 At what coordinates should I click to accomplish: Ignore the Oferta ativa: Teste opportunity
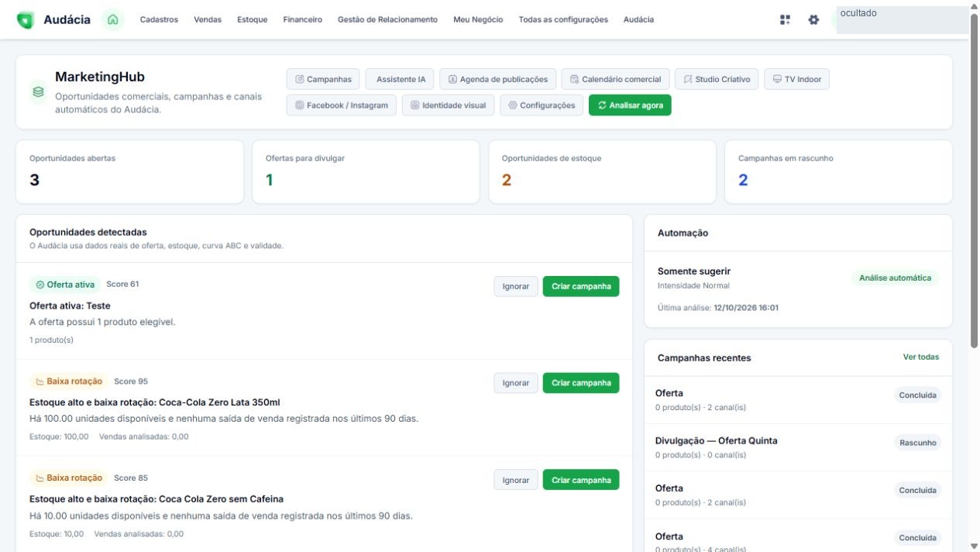tap(516, 286)
